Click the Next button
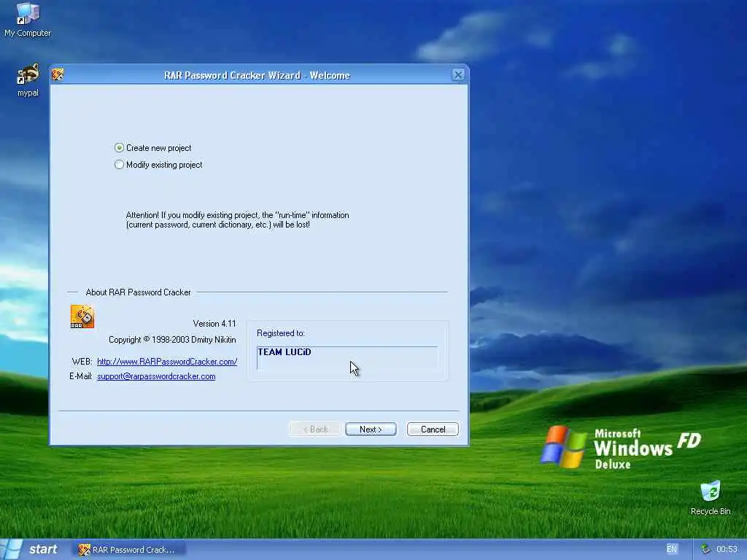Viewport: 747px width, 560px height. [x=371, y=429]
